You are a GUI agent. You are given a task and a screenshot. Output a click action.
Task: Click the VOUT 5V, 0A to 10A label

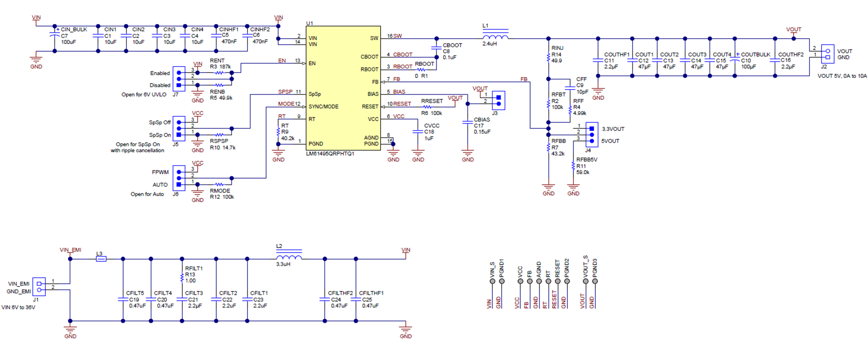point(842,76)
